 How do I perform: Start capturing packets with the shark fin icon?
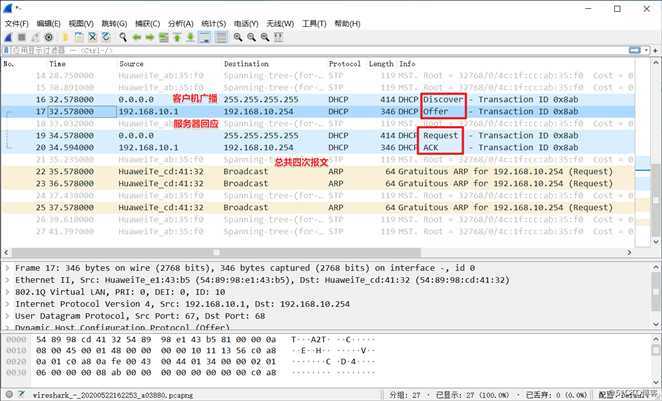(x=8, y=38)
